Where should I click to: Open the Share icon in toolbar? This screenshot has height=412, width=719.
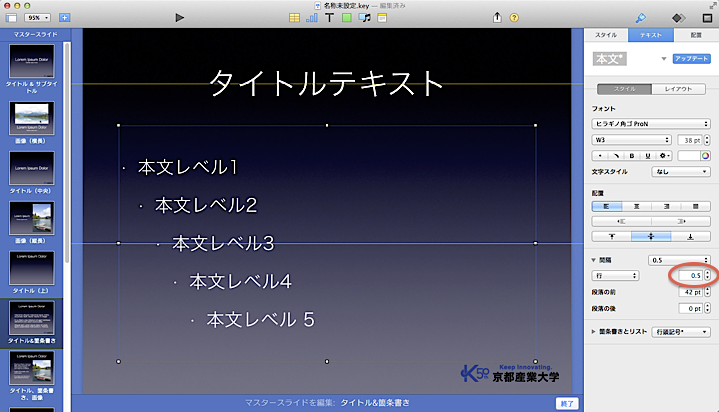pos(497,17)
